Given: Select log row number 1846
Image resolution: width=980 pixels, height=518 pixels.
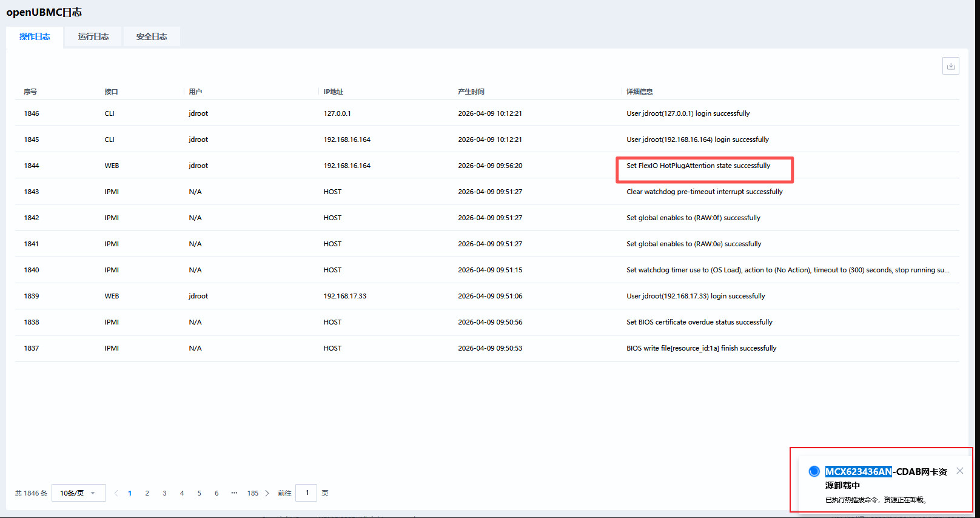Looking at the screenshot, I should pos(487,113).
